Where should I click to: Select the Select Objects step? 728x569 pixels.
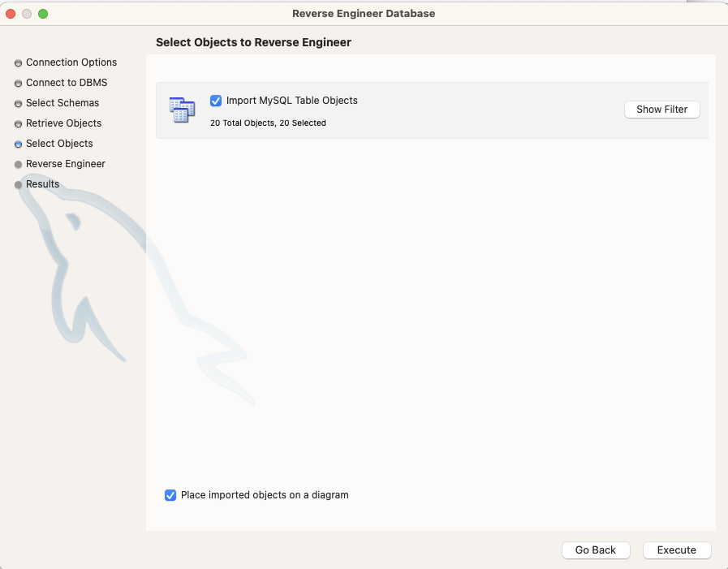[59, 144]
